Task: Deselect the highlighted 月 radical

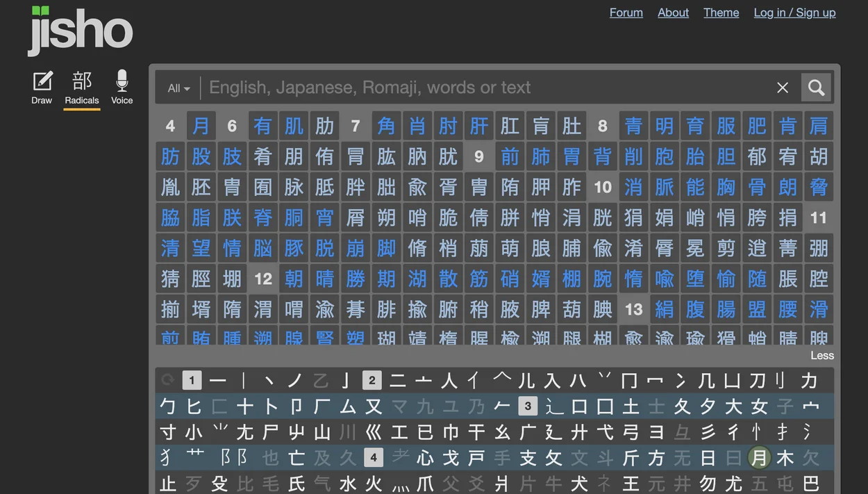Action: point(760,458)
